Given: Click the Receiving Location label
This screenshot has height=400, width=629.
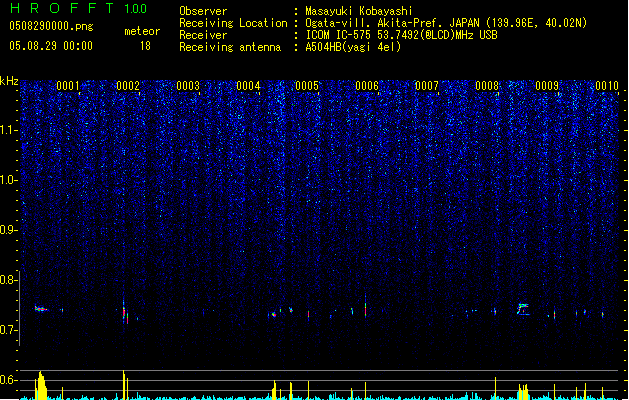Looking at the screenshot, I should 233,23.
